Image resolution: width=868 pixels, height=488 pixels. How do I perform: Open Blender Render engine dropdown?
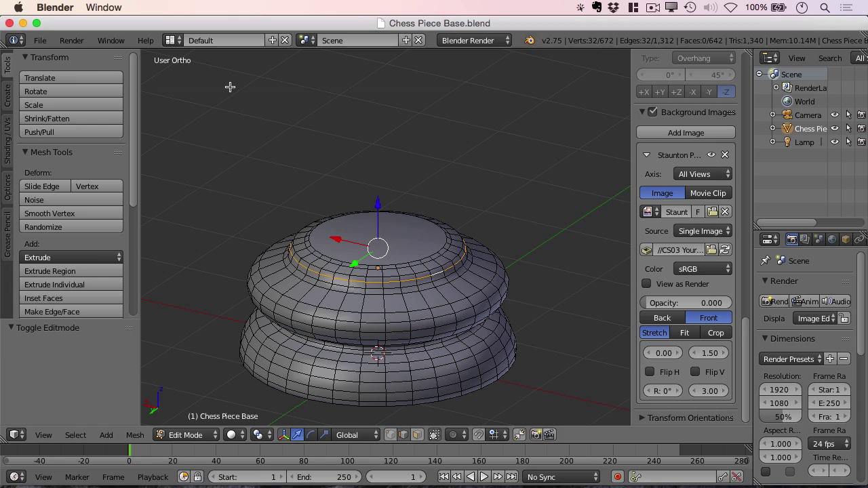tap(475, 40)
